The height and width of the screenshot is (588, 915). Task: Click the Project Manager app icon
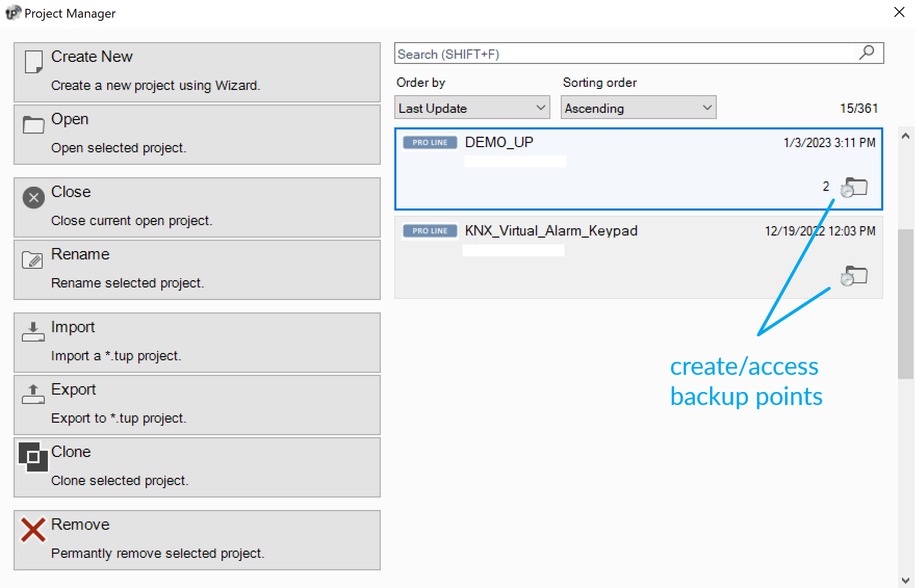[x=13, y=12]
